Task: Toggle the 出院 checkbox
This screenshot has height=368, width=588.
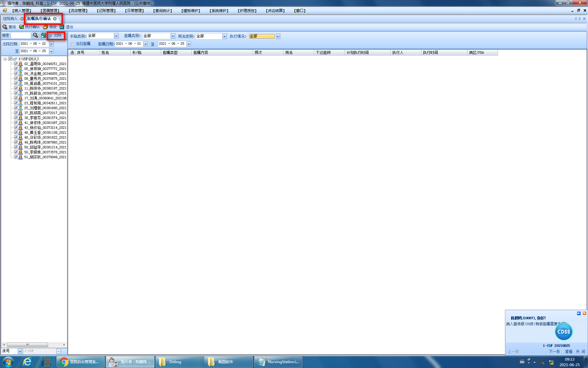Action: coord(51,36)
